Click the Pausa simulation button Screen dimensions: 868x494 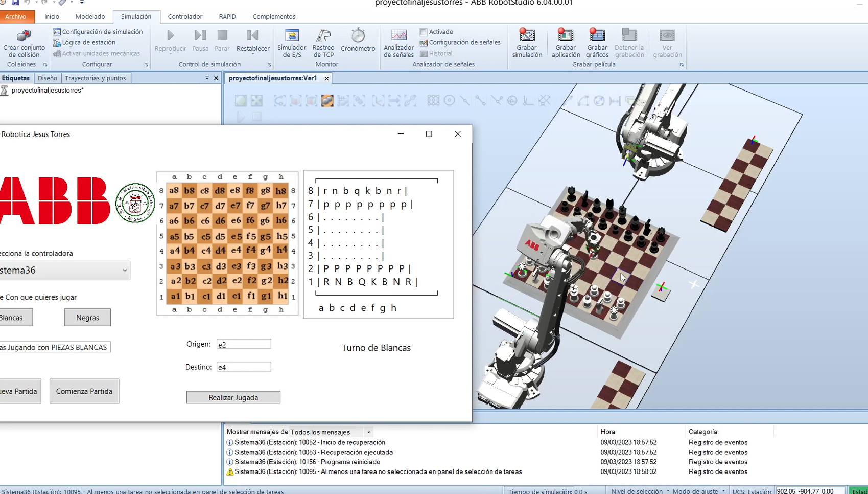[200, 40]
